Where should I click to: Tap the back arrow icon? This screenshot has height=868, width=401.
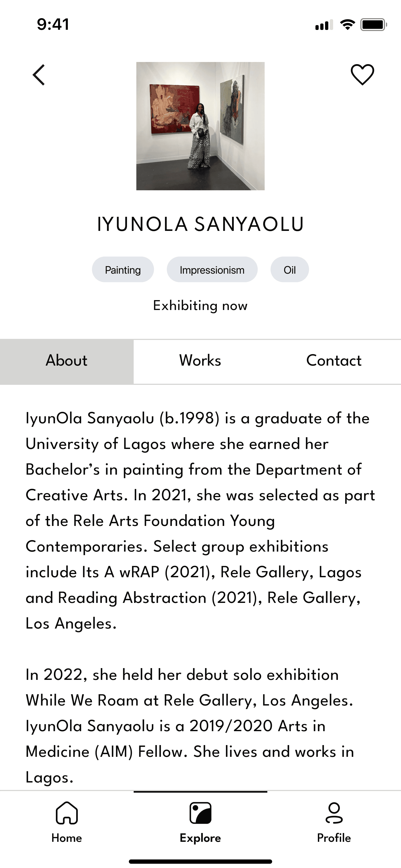coord(38,75)
